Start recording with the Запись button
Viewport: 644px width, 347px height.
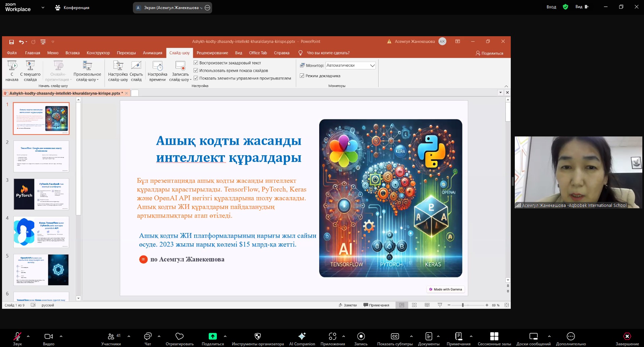coord(361,336)
